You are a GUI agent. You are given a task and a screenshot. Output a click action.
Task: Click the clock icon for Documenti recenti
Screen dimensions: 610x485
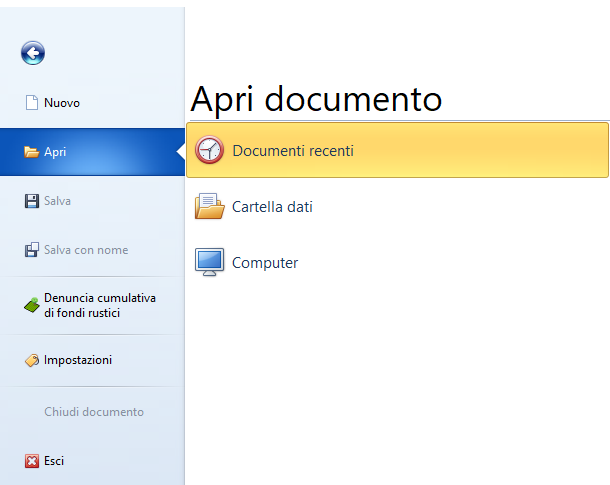point(209,150)
